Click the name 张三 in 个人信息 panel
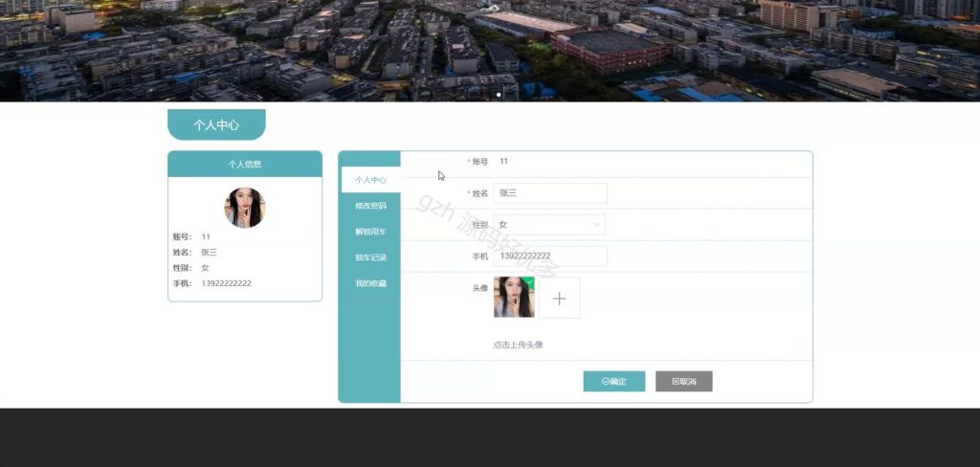This screenshot has height=467, width=980. coord(209,253)
